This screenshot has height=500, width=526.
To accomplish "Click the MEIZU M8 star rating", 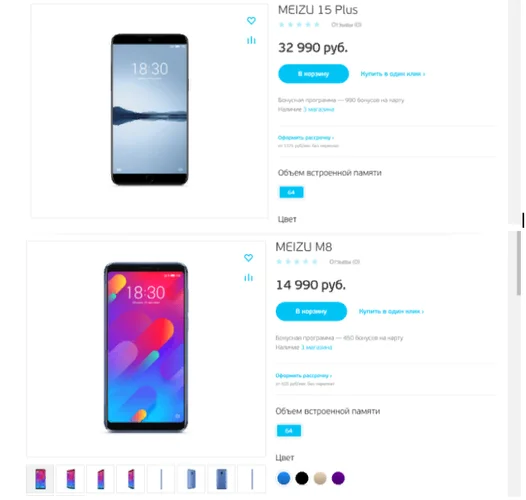I will (297, 261).
